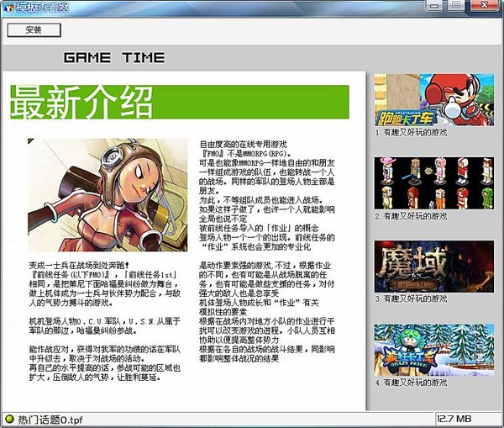The height and width of the screenshot is (428, 504).
Task: Click the text '变成一士兵在战场到处奔跑!'
Action: pos(80,266)
